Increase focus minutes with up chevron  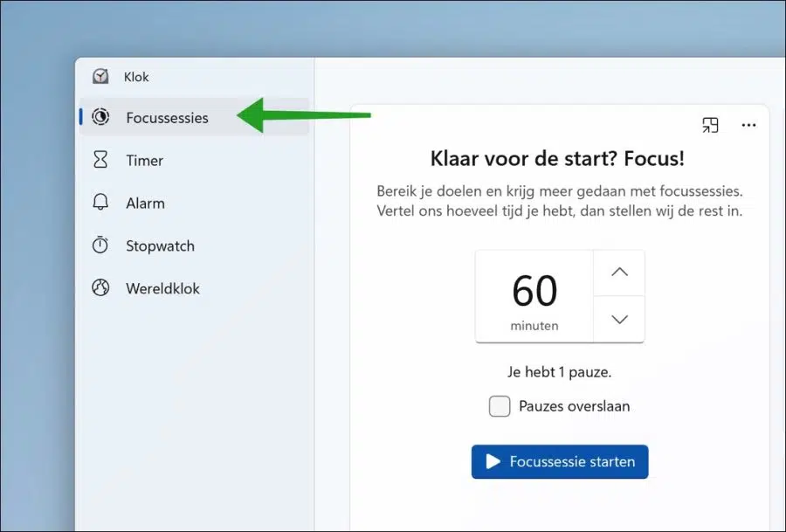pyautogui.click(x=619, y=273)
